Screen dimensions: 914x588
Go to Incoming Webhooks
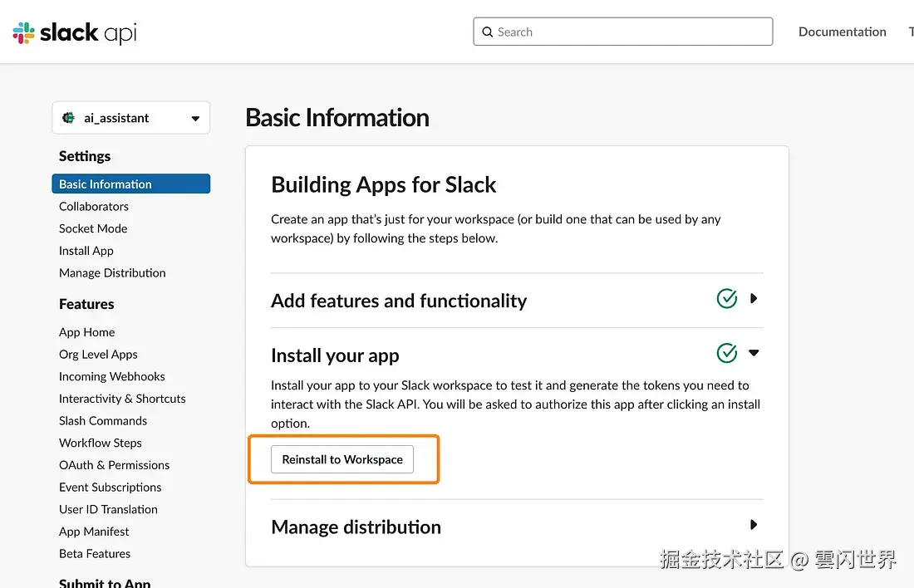[112, 376]
